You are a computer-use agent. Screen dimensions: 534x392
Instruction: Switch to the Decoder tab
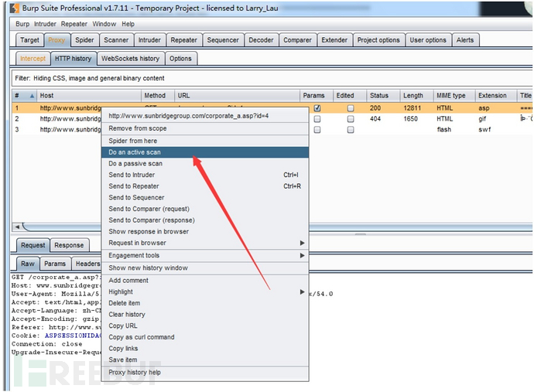(x=262, y=40)
